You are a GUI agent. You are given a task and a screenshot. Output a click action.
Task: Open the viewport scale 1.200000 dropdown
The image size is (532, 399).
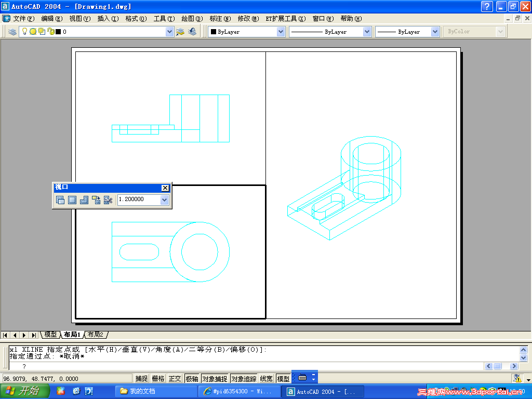pyautogui.click(x=165, y=200)
